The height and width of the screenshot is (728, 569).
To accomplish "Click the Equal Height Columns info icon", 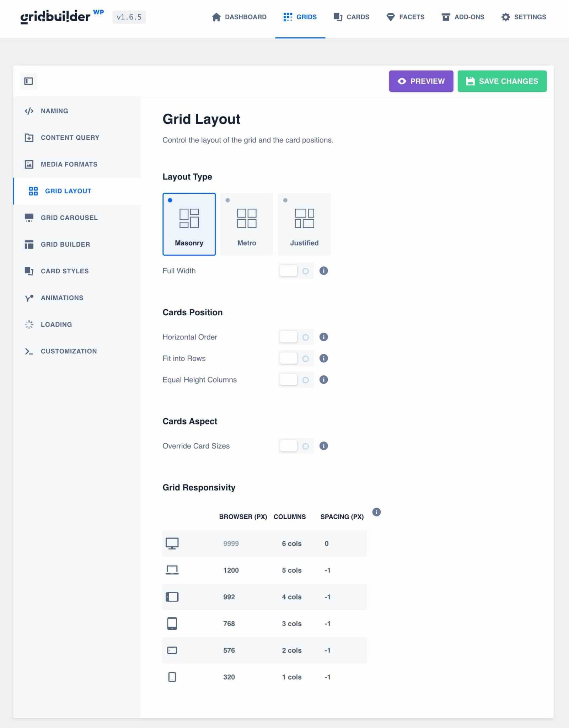I will [323, 380].
